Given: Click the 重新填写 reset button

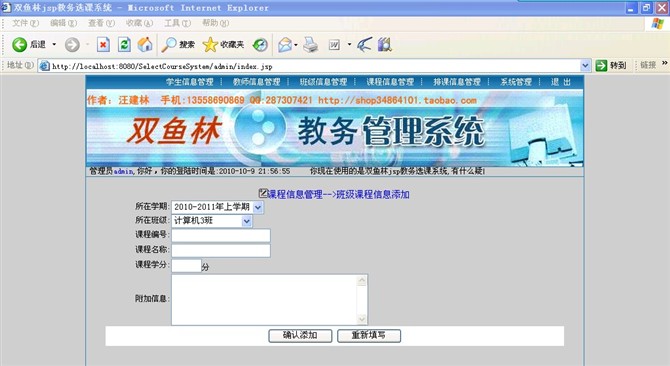Looking at the screenshot, I should (369, 336).
